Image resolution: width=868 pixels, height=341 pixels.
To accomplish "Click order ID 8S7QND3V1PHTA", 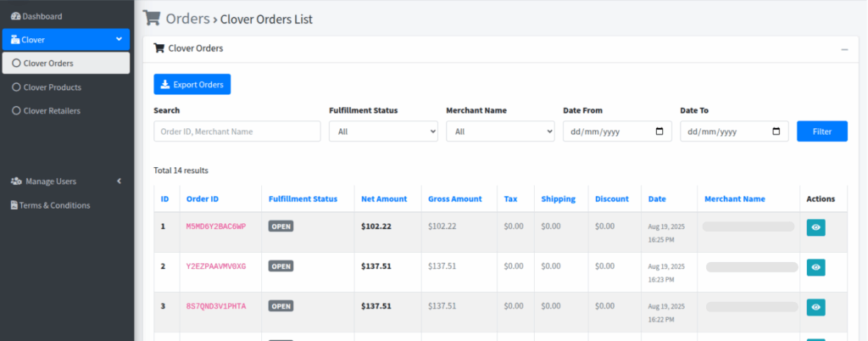I will (x=216, y=306).
